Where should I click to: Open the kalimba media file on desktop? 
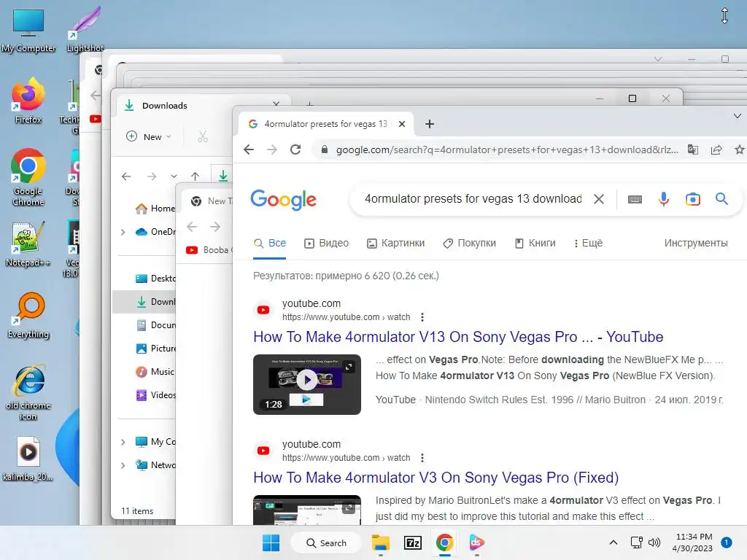coord(28,459)
